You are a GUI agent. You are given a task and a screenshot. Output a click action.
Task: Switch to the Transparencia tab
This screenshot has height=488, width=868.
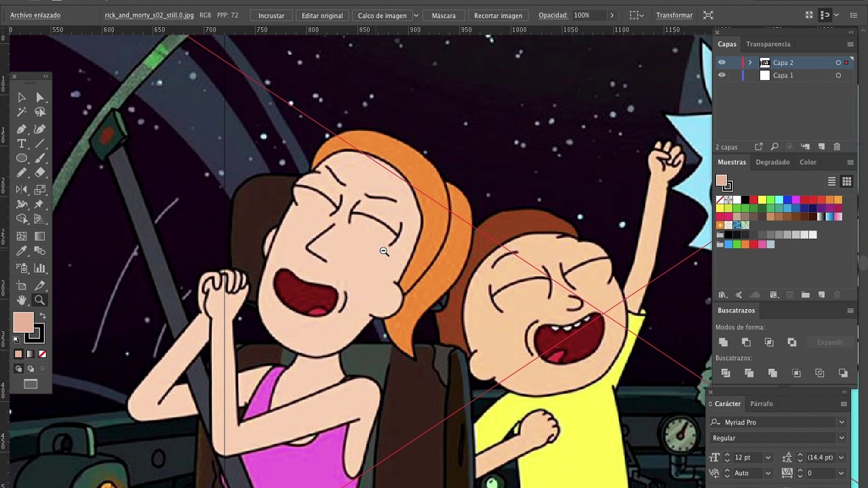768,44
